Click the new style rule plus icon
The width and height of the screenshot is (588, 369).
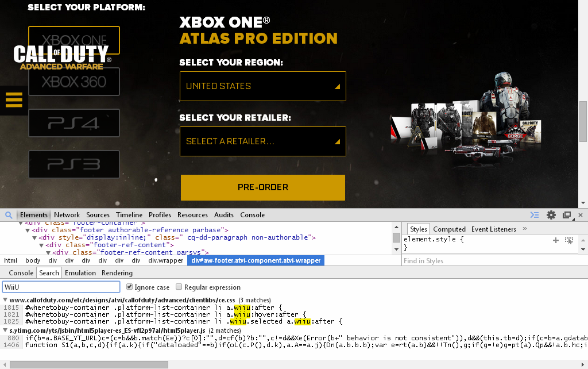tap(556, 240)
